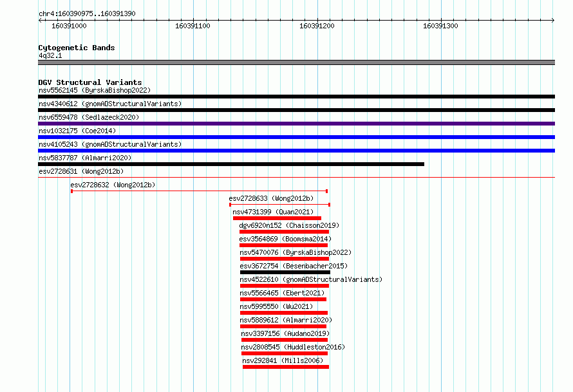Select nsv5995550 (Wu2021) label

pyautogui.click(x=276, y=306)
